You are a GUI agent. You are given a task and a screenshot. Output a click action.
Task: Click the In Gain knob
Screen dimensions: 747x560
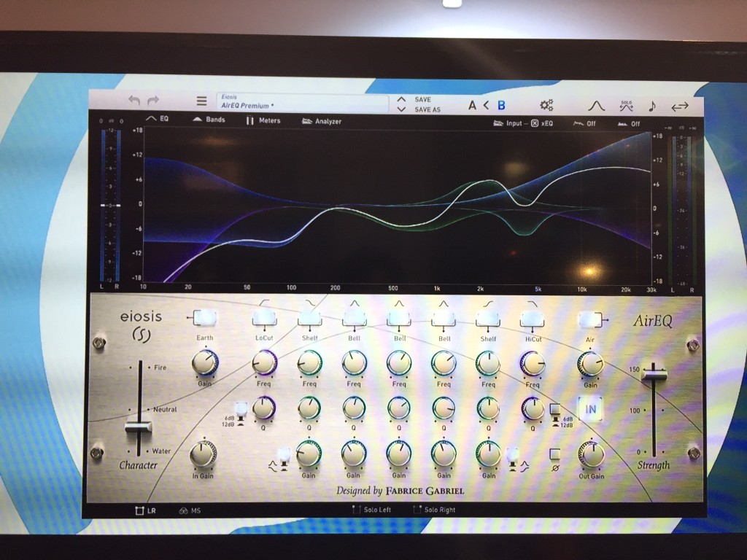pyautogui.click(x=203, y=454)
